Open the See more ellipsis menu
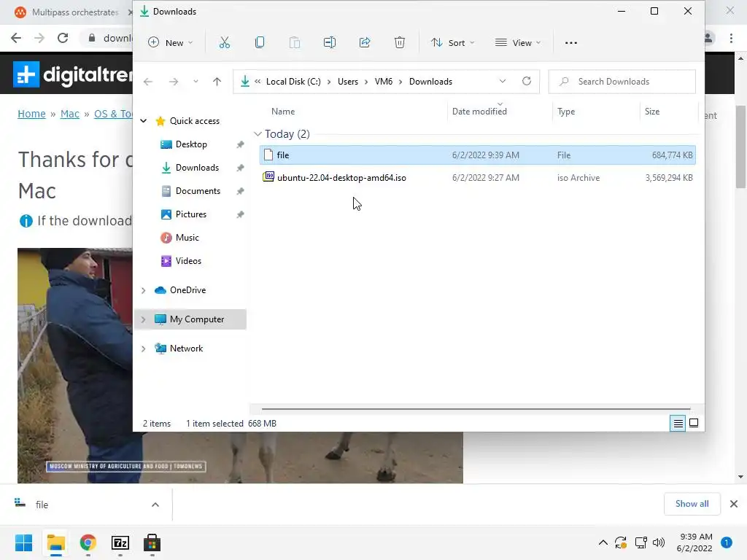Screen dimensions: 747x560 pyautogui.click(x=570, y=43)
